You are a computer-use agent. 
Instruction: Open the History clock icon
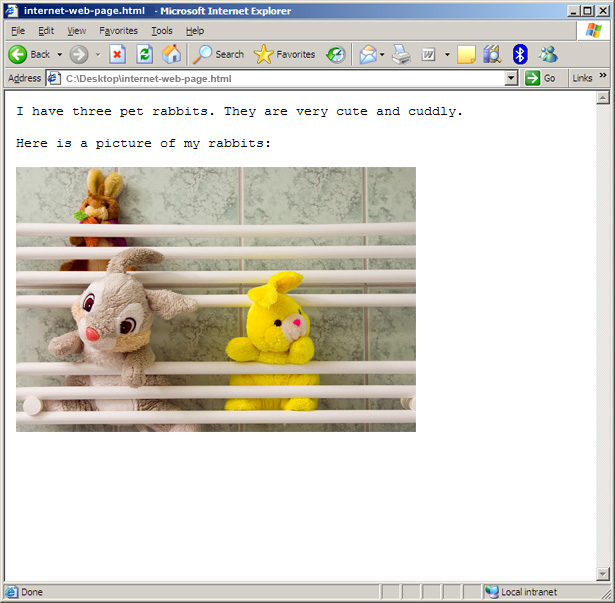click(x=336, y=54)
